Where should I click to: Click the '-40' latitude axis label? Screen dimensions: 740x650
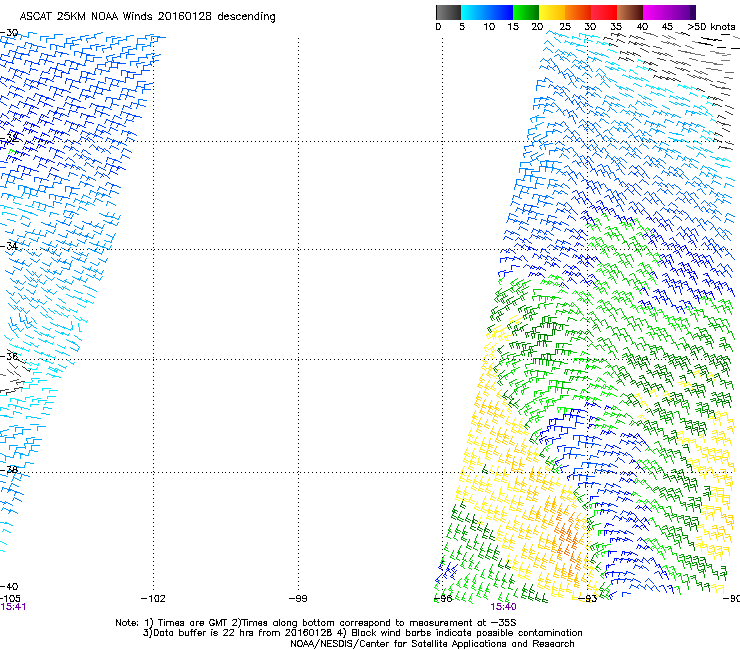coord(9,587)
